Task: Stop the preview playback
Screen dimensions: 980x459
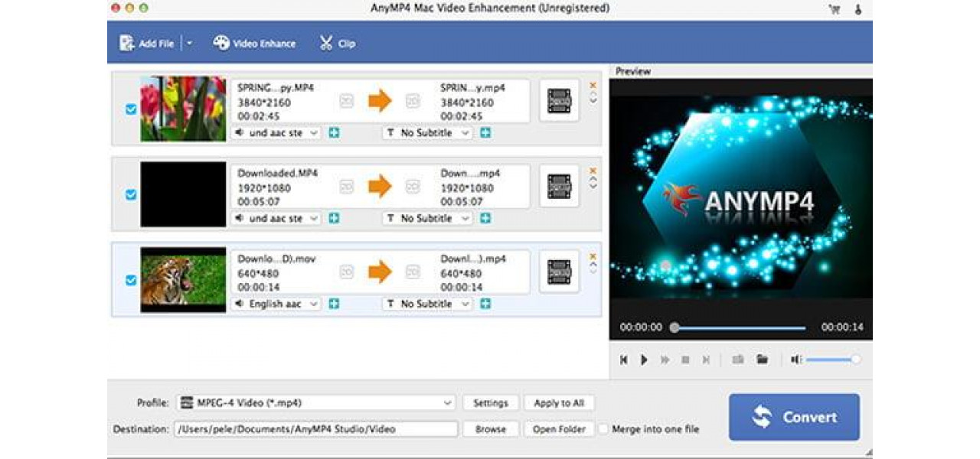Action: [685, 360]
